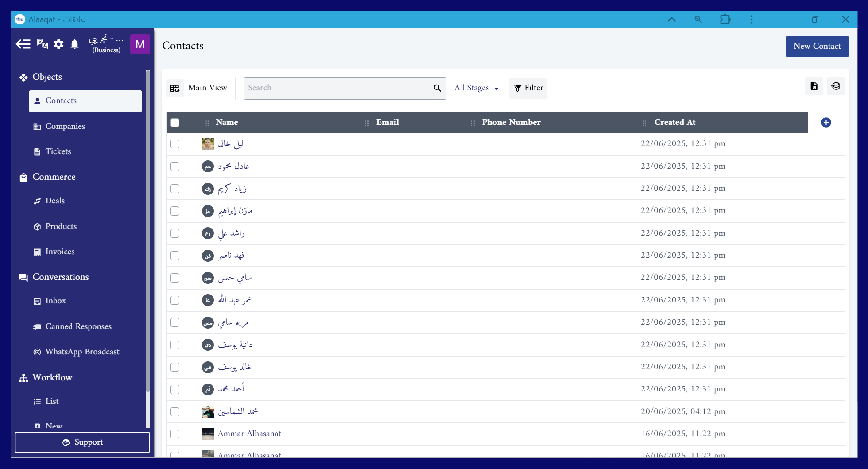
Task: Open notifications bell icon
Action: 74,44
